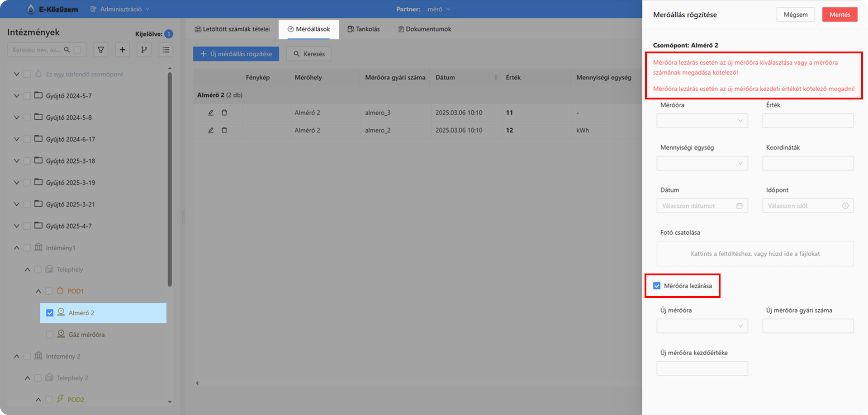Delete the almero_2 meter reading row
This screenshot has width=868, height=415.
224,130
